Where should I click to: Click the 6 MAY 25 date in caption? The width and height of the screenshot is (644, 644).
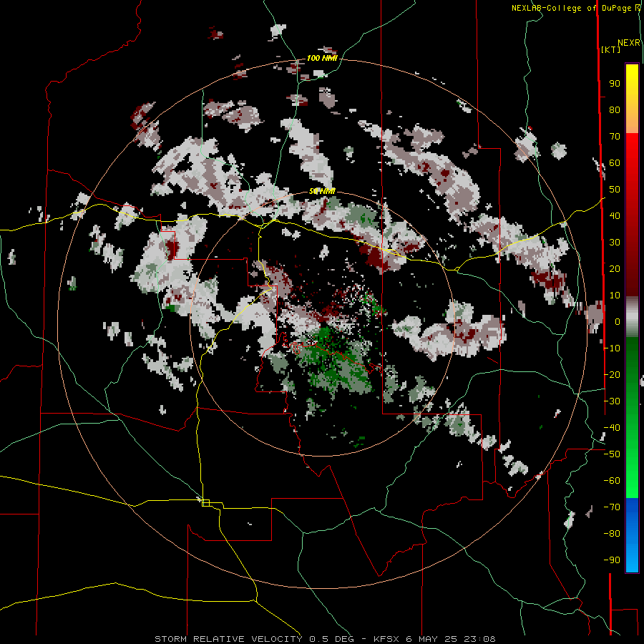point(433,639)
